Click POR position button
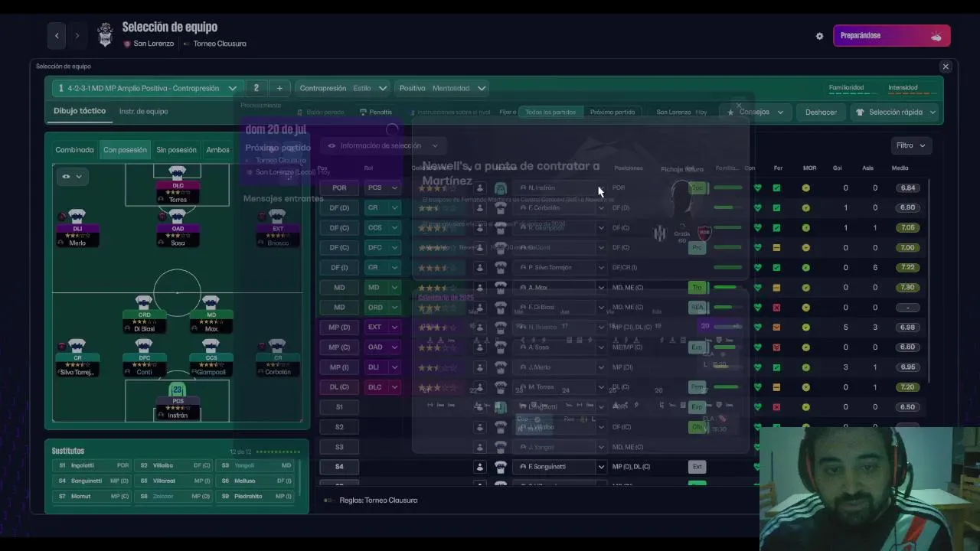The width and height of the screenshot is (980, 551). [x=339, y=187]
